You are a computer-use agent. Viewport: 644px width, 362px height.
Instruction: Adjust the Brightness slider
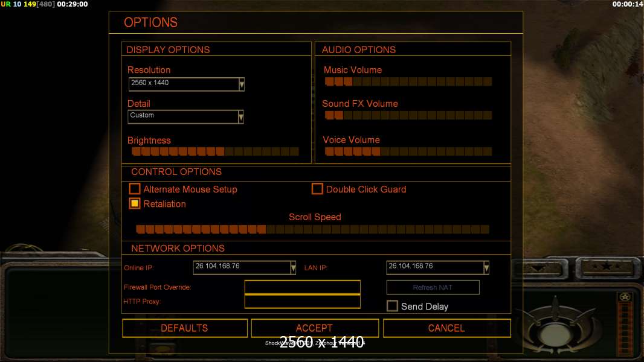[215, 151]
